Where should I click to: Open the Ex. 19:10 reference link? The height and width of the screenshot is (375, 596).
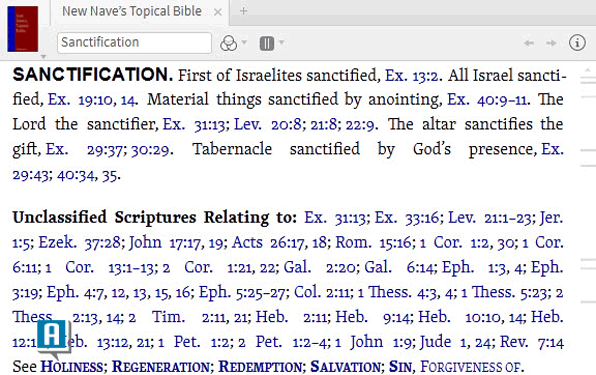click(x=81, y=100)
